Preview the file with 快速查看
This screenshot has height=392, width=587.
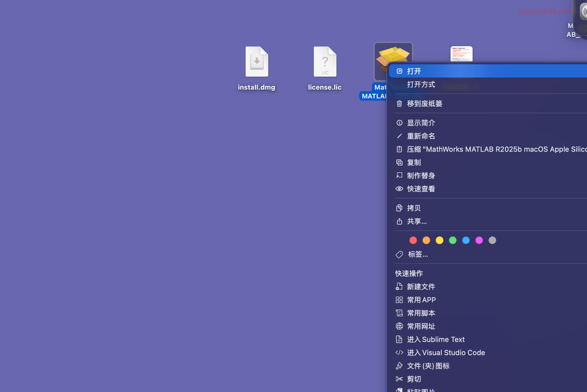[x=488, y=189]
